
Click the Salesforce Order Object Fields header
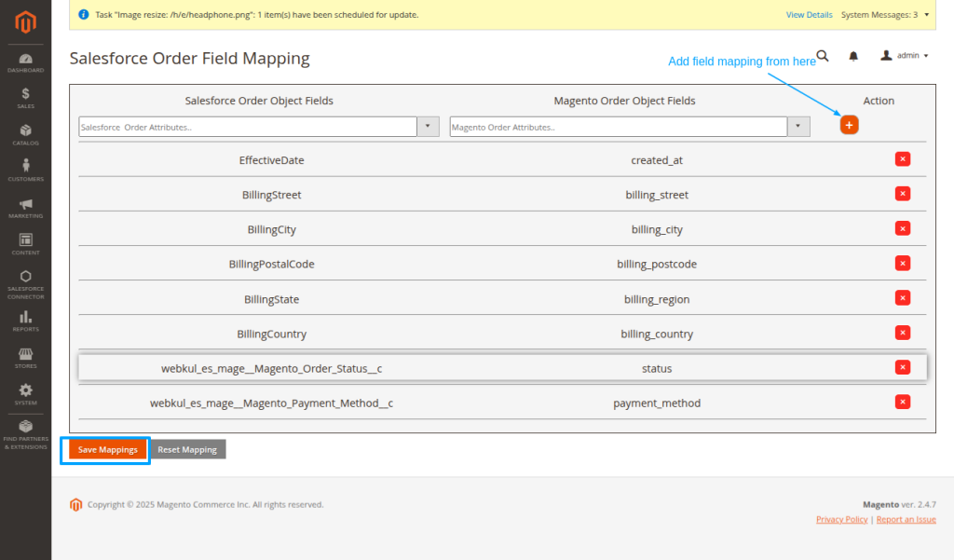pyautogui.click(x=259, y=101)
